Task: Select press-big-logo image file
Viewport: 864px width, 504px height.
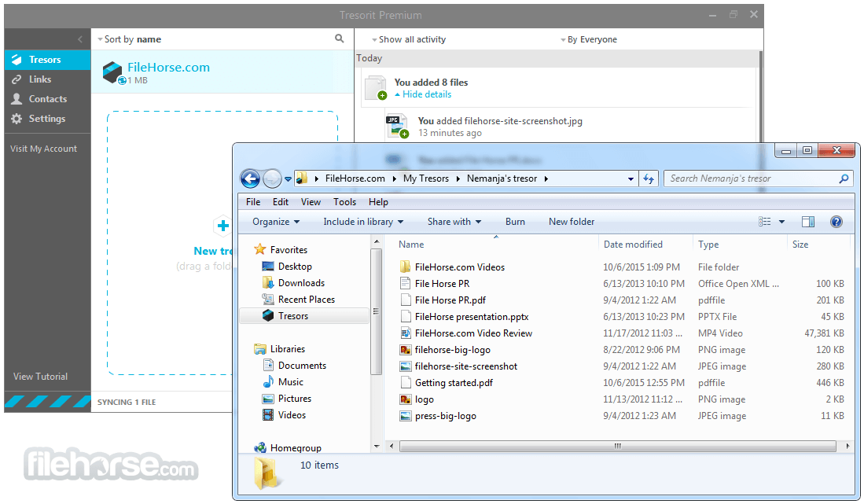Action: point(445,416)
